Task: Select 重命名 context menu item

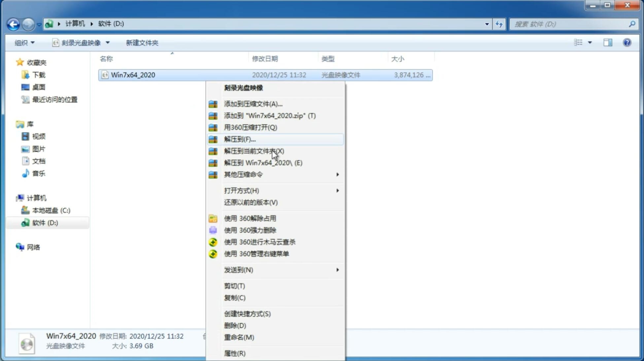Action: tap(239, 337)
